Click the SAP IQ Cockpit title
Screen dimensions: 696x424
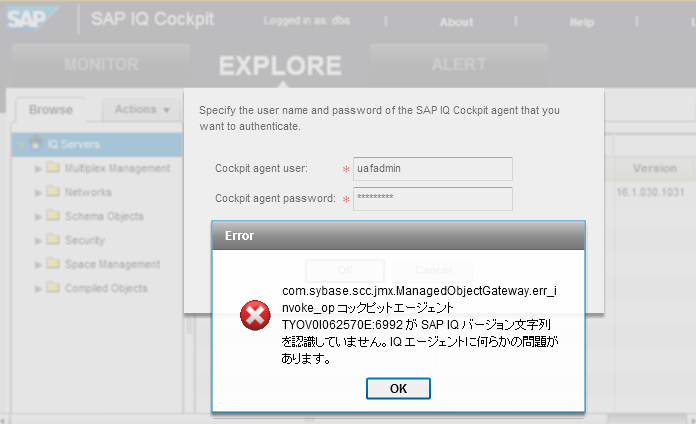pyautogui.click(x=152, y=19)
